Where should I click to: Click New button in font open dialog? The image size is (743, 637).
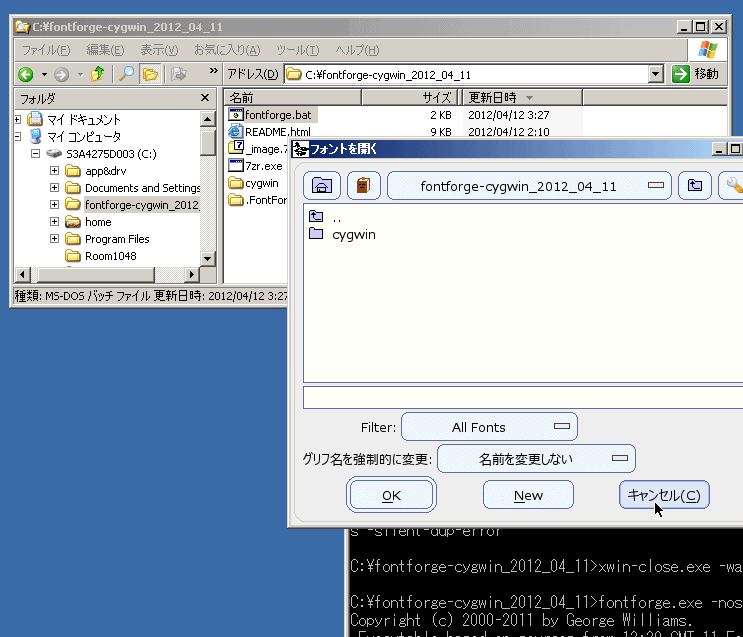[528, 495]
